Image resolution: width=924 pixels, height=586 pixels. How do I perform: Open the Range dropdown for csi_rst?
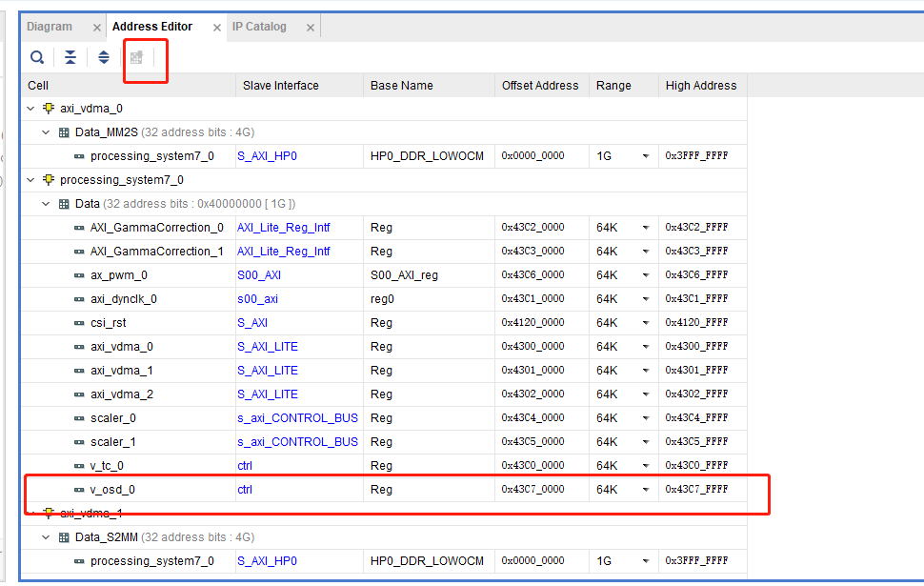pyautogui.click(x=646, y=323)
